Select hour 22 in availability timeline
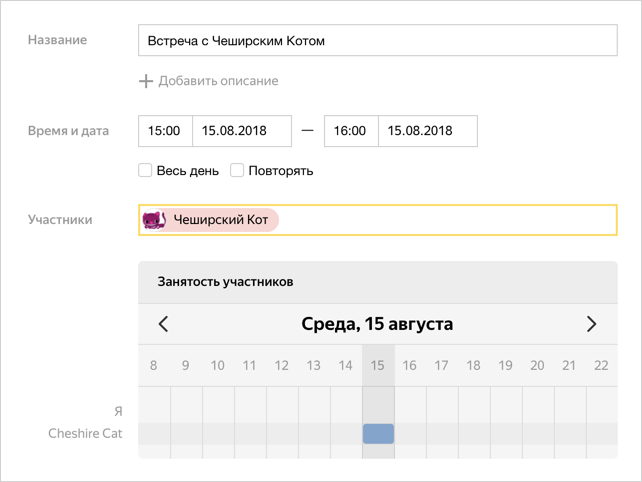This screenshot has height=482, width=642. 601,365
